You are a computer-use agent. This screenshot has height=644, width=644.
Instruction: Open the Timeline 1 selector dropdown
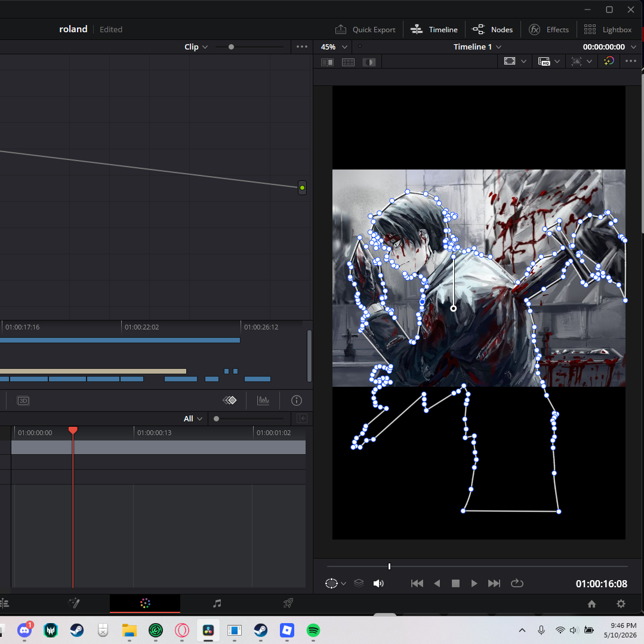477,47
